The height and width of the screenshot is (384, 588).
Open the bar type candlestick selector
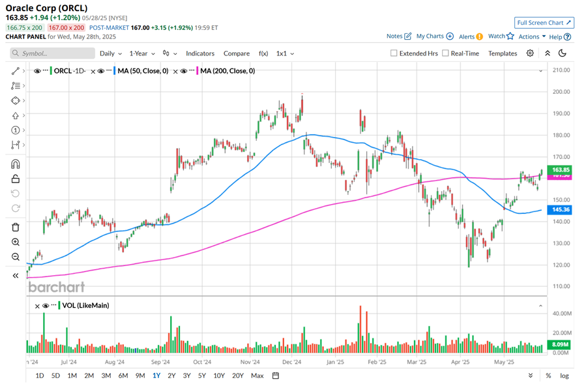169,53
